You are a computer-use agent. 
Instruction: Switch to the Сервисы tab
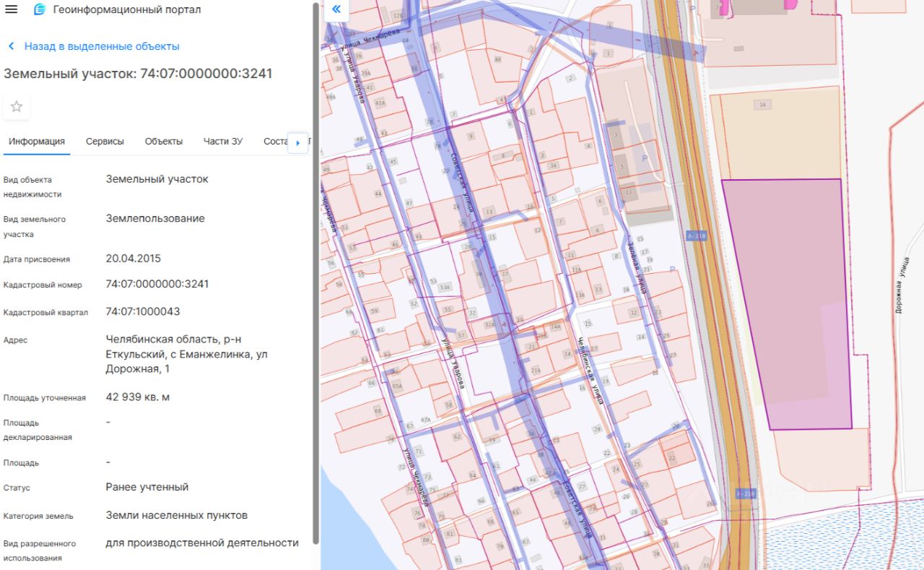tap(105, 142)
